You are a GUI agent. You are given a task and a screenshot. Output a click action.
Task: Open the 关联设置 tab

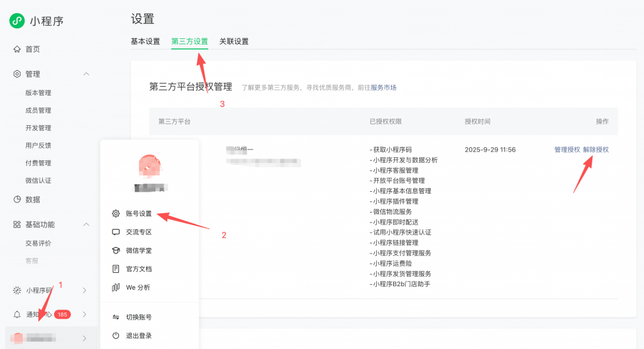pos(234,42)
